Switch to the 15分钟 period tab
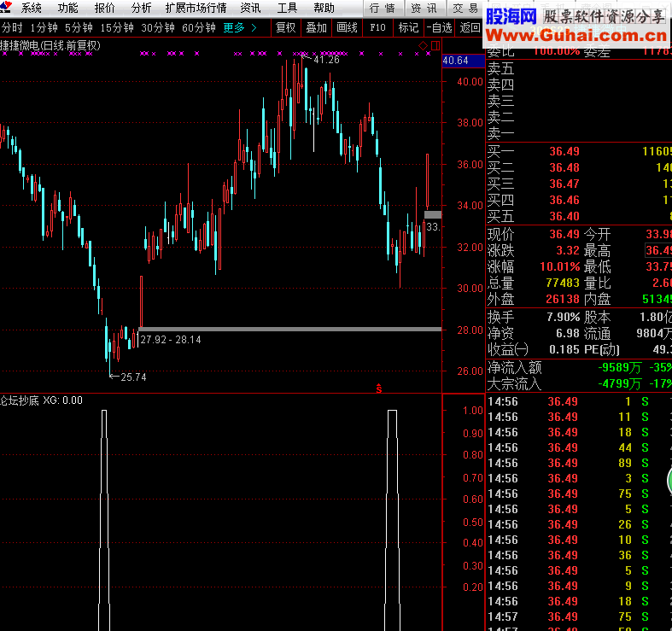This screenshot has width=672, height=631. pos(117,28)
